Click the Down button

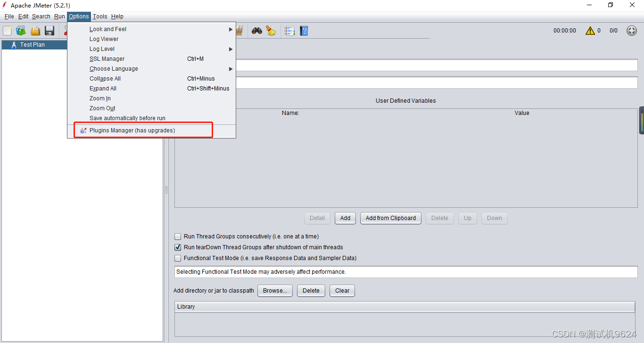[x=495, y=218]
